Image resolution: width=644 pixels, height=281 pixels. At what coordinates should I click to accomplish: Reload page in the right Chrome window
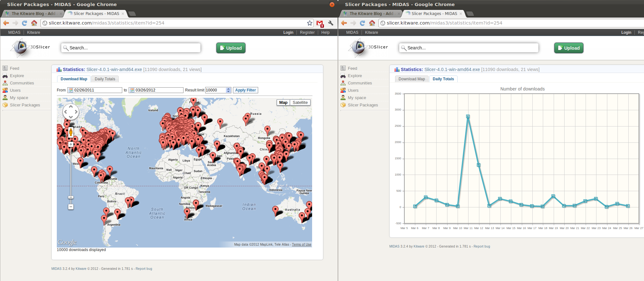[x=363, y=23]
